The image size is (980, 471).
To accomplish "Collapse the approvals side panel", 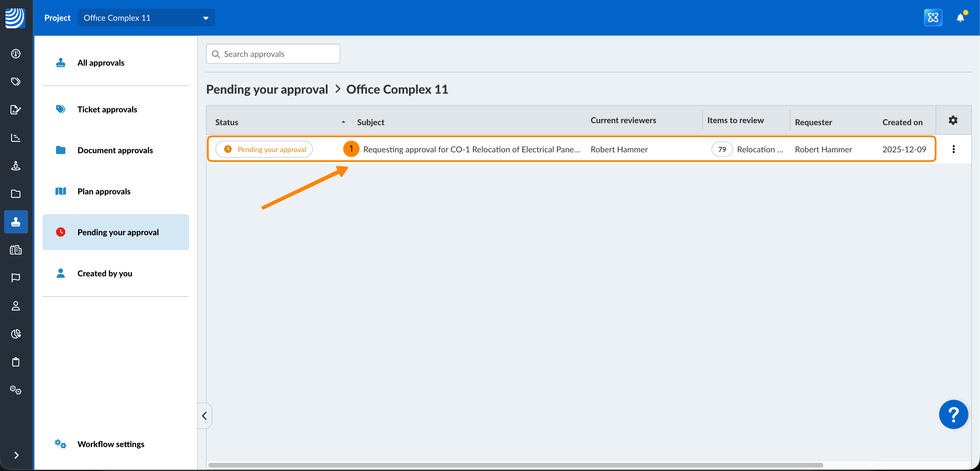I will [205, 416].
